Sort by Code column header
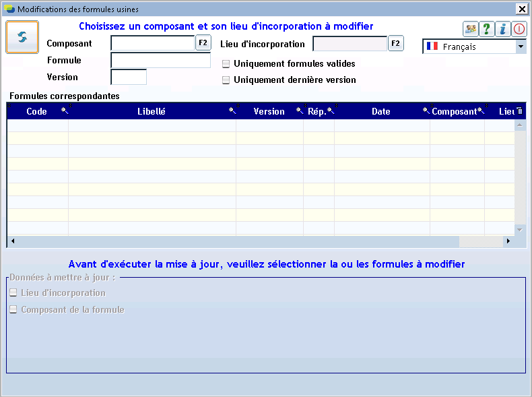Screen dimensions: 532x397 pos(36,111)
